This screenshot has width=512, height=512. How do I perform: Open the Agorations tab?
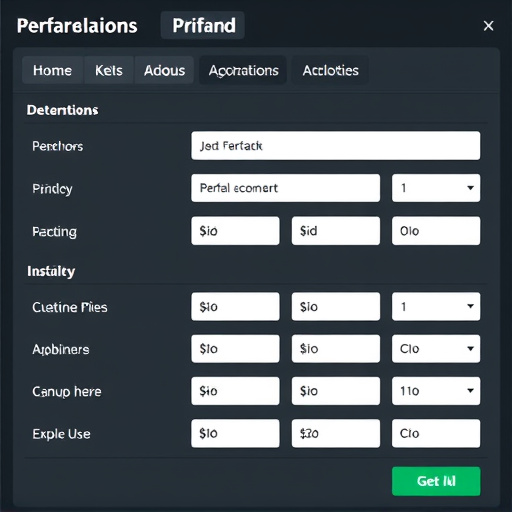pos(243,70)
